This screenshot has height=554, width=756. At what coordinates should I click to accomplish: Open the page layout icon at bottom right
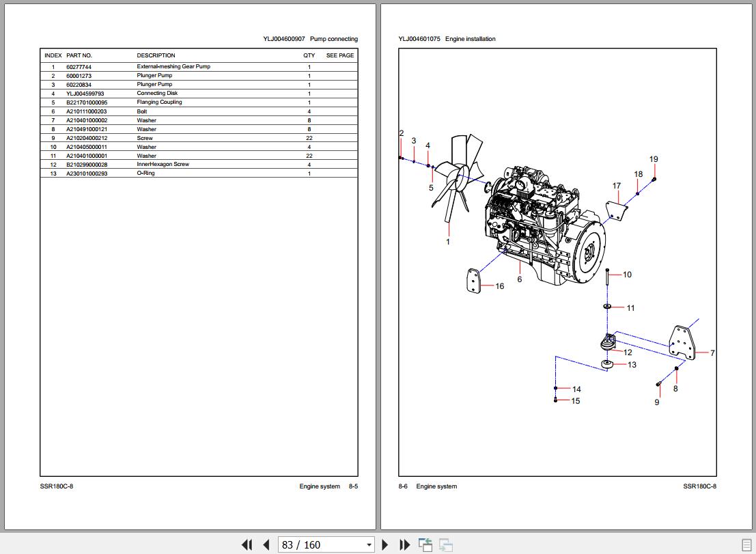(745, 544)
